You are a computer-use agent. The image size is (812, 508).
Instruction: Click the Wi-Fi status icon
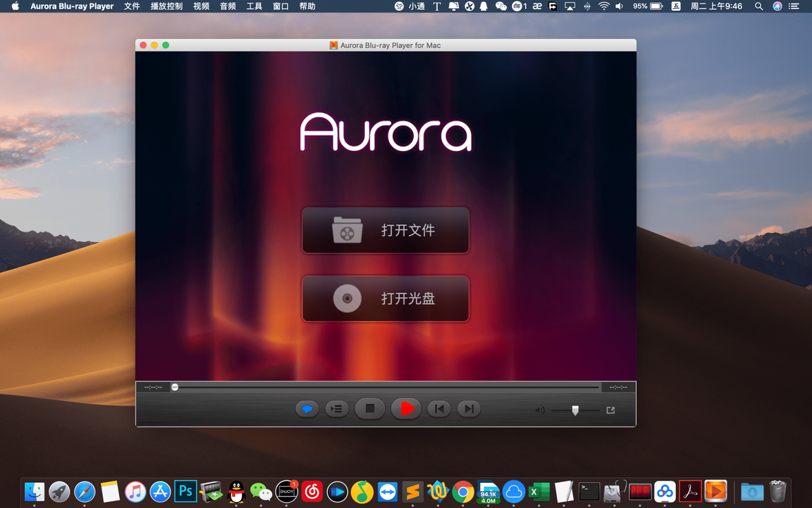[603, 6]
